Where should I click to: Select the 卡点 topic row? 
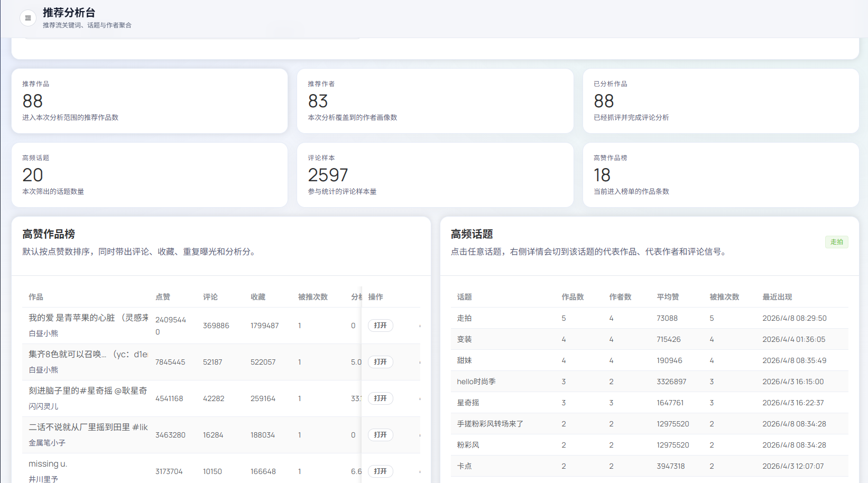(x=649, y=466)
